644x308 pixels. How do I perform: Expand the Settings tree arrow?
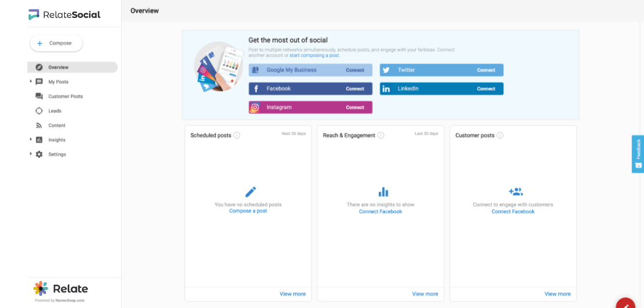coord(31,154)
